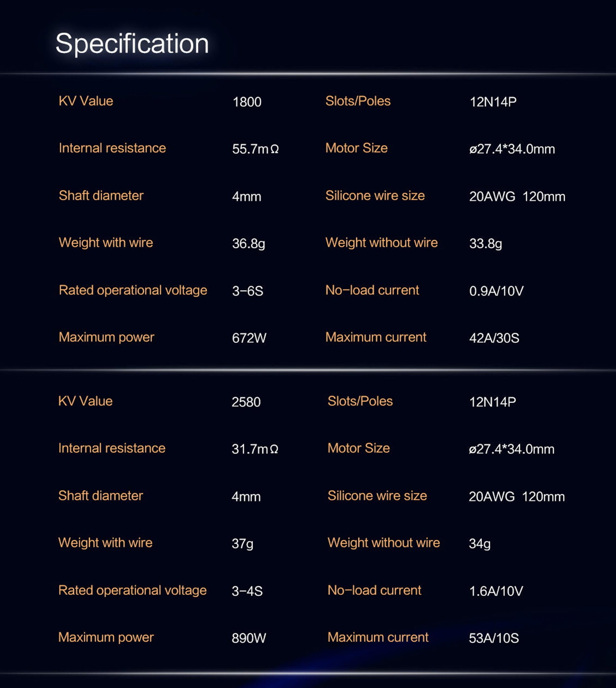Click the 2580 KV value
616x688 pixels.
click(246, 402)
